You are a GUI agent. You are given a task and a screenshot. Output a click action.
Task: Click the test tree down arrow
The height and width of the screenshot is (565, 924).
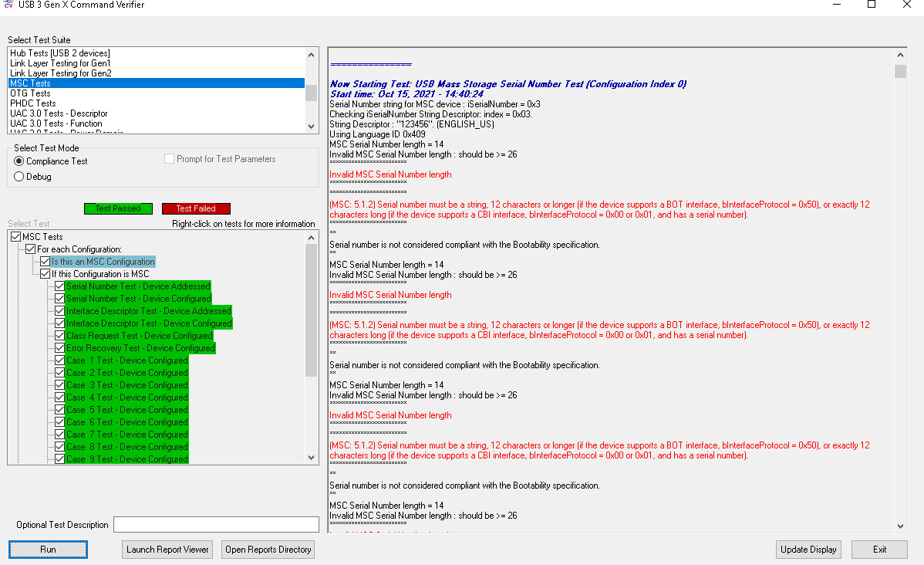tap(311, 458)
